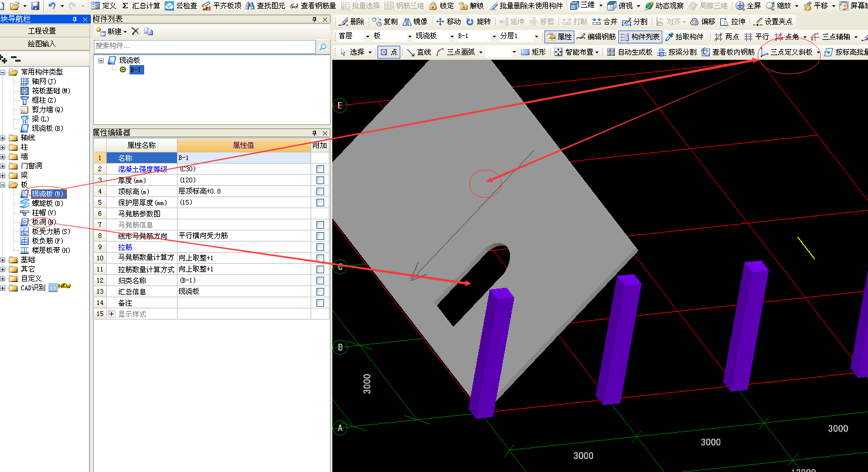This screenshot has width=868, height=472.
Task: Select the 移动 move tool
Action: pos(448,22)
